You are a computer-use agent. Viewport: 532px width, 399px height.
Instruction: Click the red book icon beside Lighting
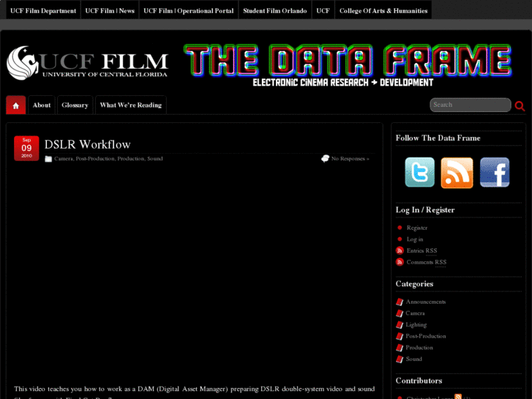click(x=400, y=325)
